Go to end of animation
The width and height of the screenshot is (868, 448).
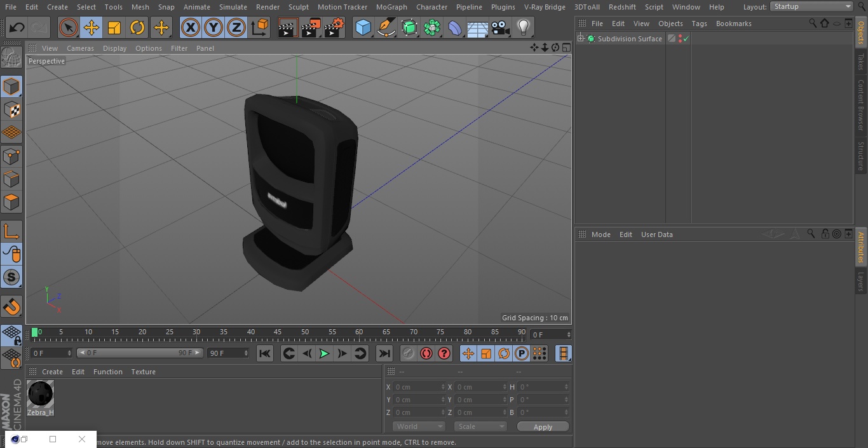click(384, 353)
